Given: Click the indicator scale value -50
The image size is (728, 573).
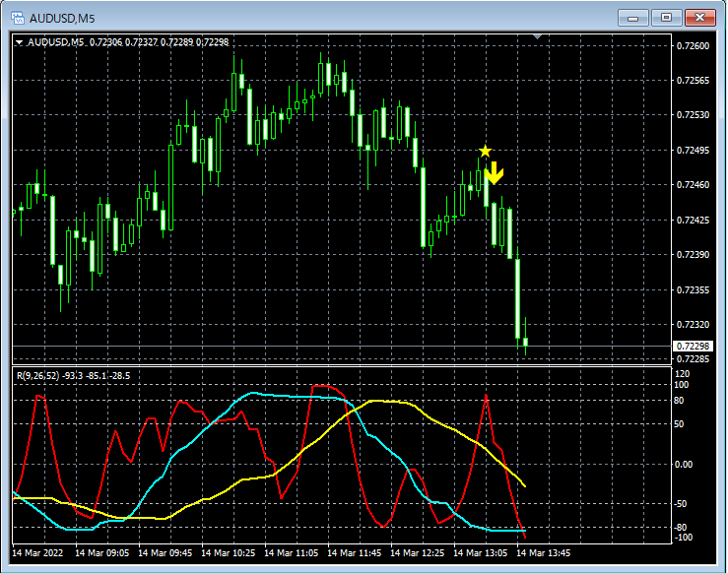Looking at the screenshot, I should (680, 504).
